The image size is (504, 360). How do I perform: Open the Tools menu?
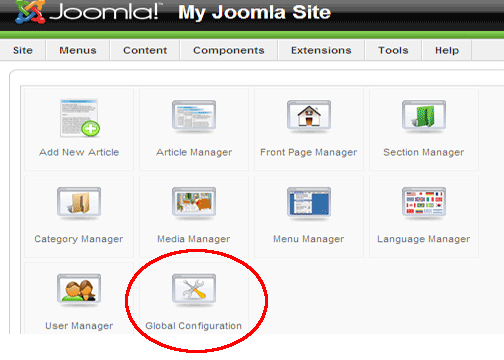point(393,50)
